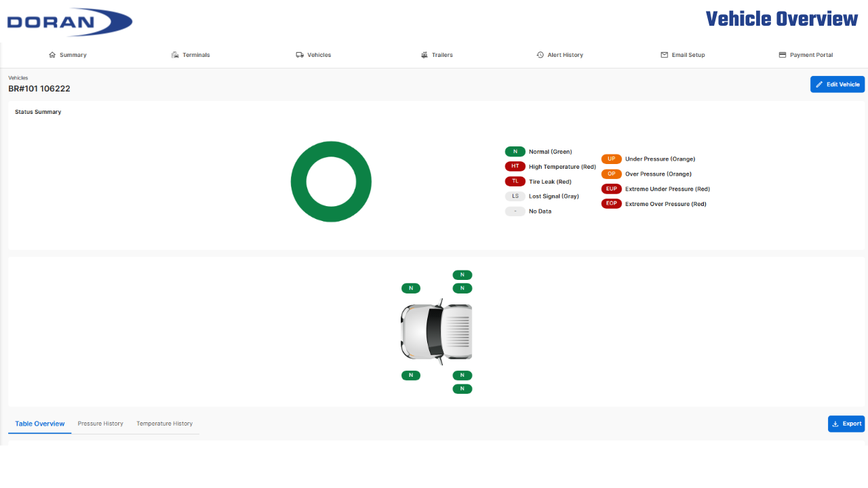This screenshot has height=488, width=868.
Task: Select the Table Overview tab
Action: pyautogui.click(x=40, y=424)
